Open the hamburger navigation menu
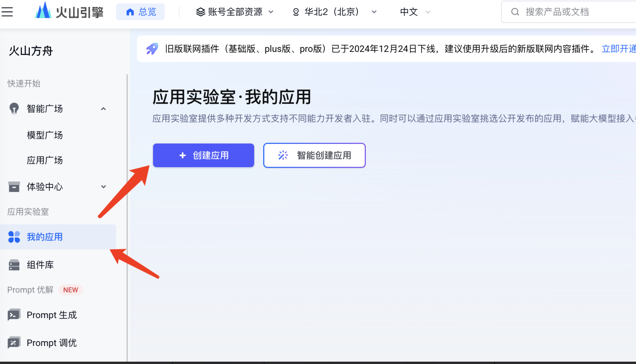636x364 pixels. click(7, 12)
